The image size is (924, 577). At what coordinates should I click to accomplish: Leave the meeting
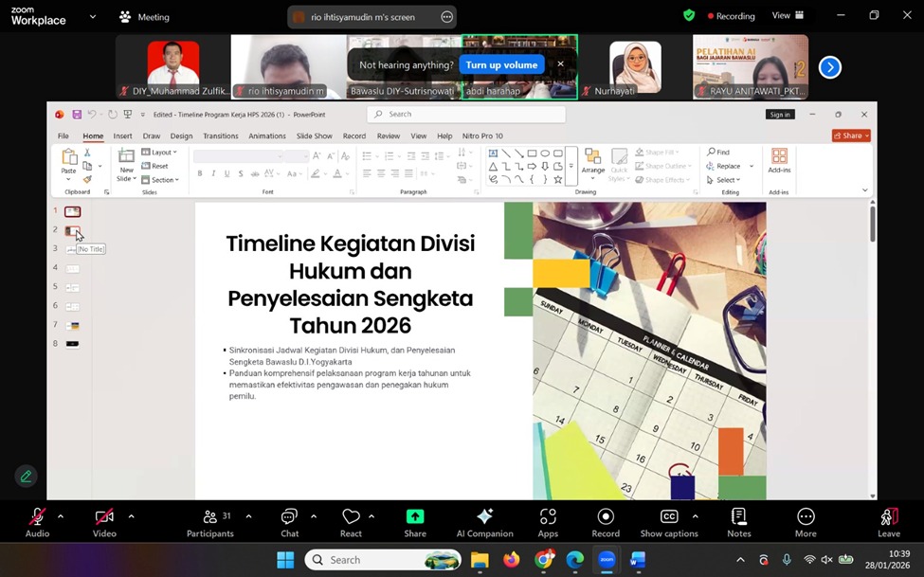pos(889,522)
